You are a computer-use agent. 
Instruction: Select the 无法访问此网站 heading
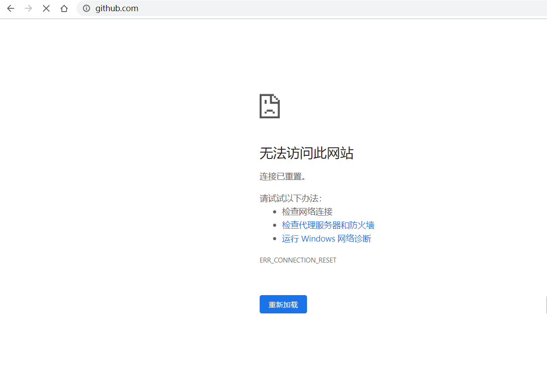(x=307, y=154)
